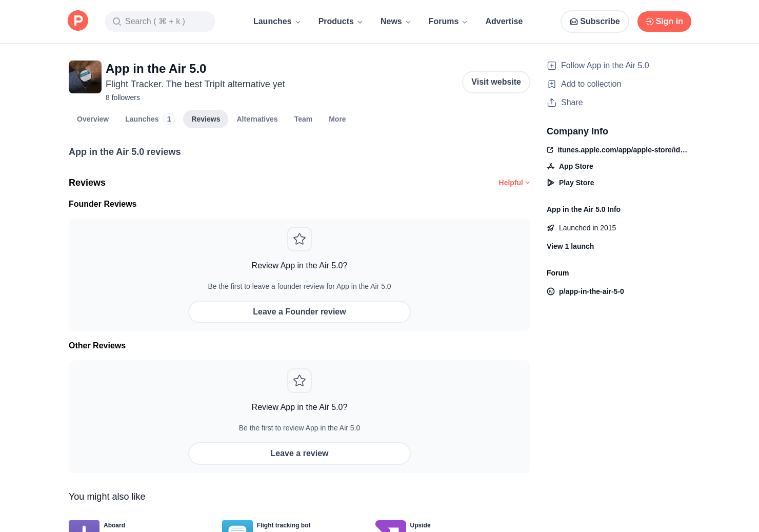Expand the Launches navigation dropdown
This screenshot has height=532, width=759.
click(277, 22)
